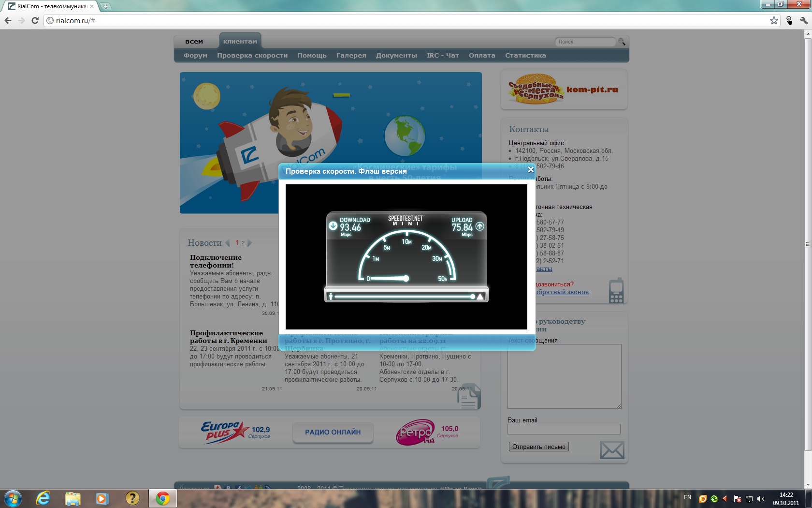Open the Статистика menu item
Image resolution: width=812 pixels, height=508 pixels.
pos(525,55)
